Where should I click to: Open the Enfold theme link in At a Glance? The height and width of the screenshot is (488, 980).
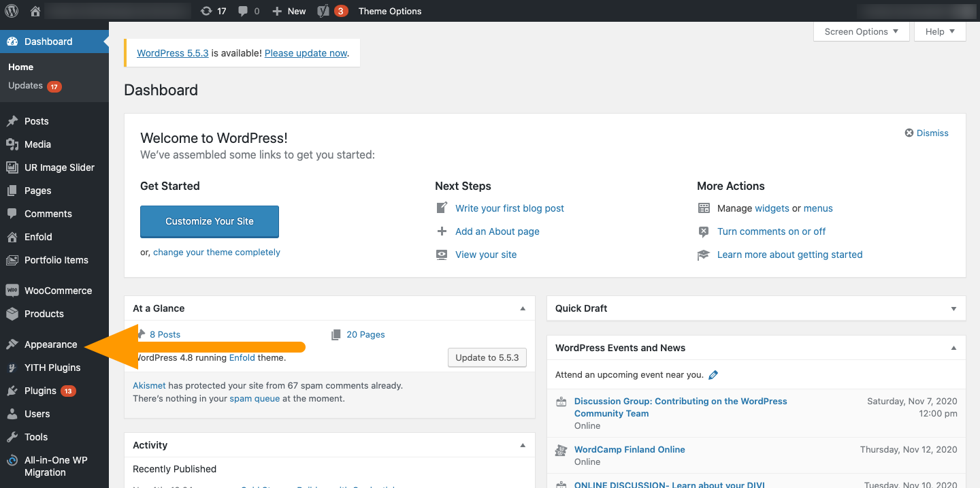[242, 357]
